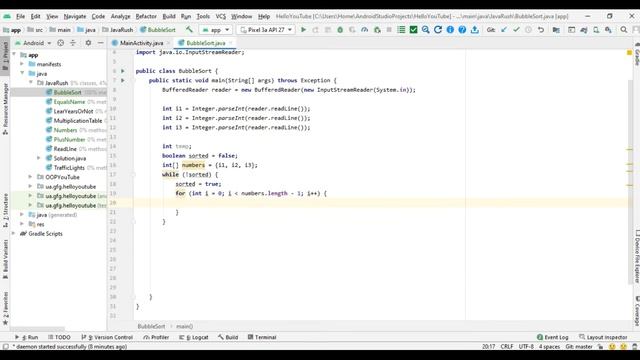Run the app with green play button
Image resolution: width=640 pixels, height=360 pixels.
(x=303, y=30)
